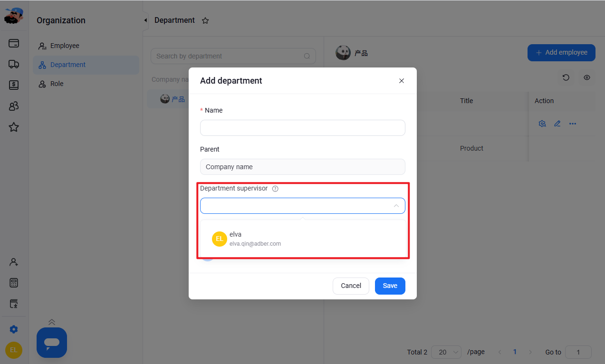
Task: Click the Cancel button
Action: click(x=351, y=286)
